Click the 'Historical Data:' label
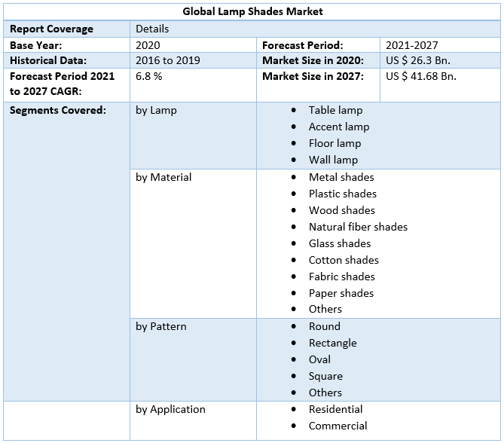 coord(48,60)
